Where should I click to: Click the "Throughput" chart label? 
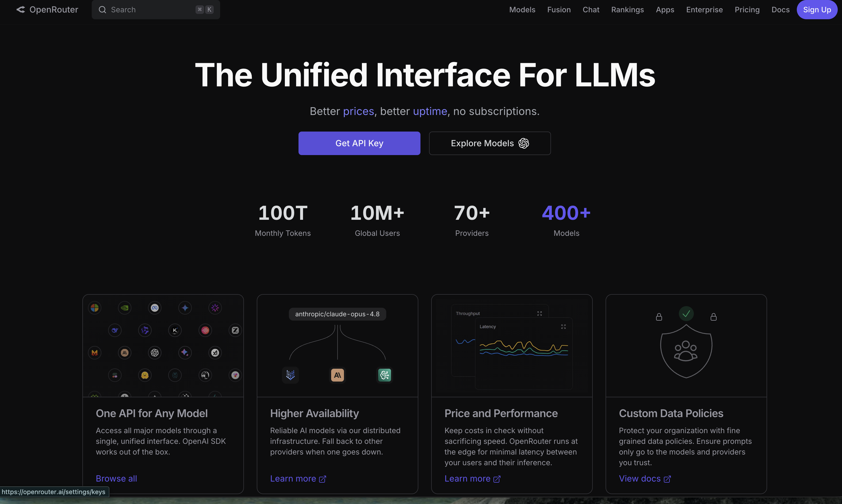click(468, 313)
